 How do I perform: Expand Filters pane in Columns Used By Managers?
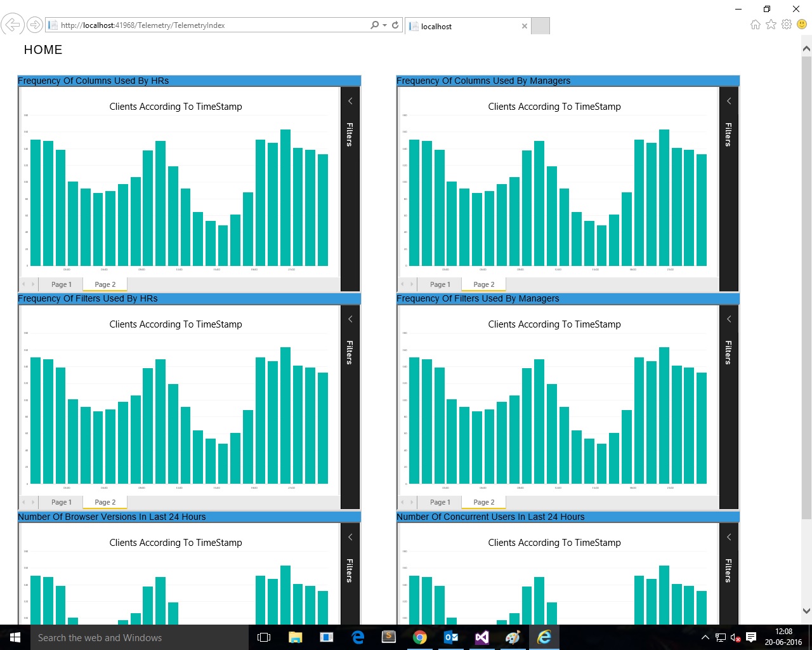729,101
